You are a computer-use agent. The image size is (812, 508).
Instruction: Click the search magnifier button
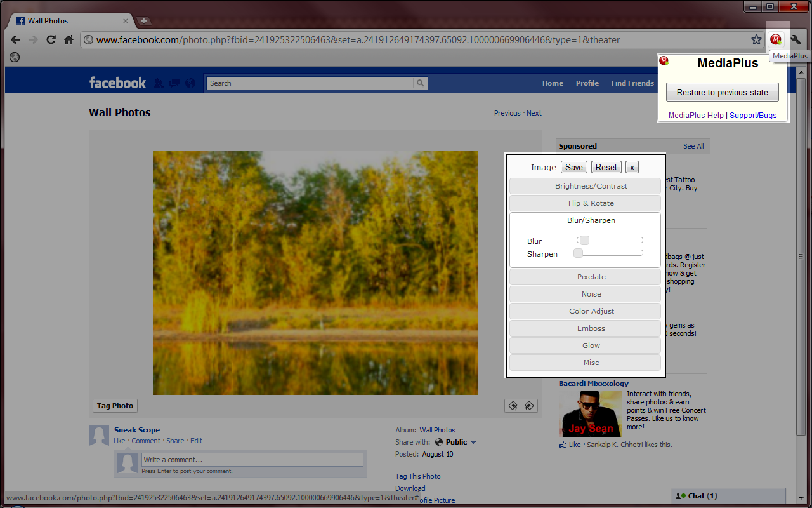click(x=421, y=83)
